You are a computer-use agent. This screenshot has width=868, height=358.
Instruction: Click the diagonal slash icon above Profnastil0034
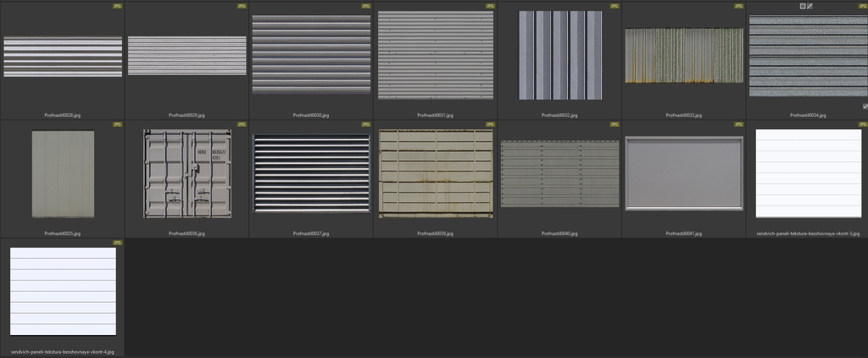[x=810, y=6]
